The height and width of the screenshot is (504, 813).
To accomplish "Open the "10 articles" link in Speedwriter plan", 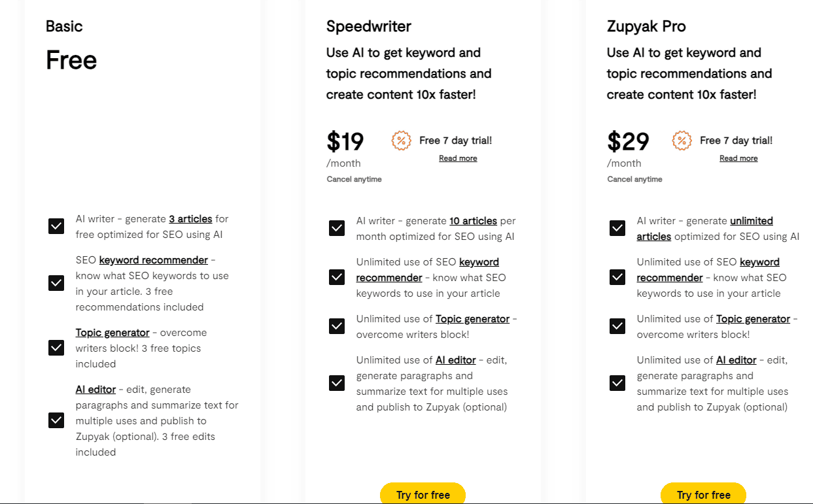I will click(x=474, y=220).
